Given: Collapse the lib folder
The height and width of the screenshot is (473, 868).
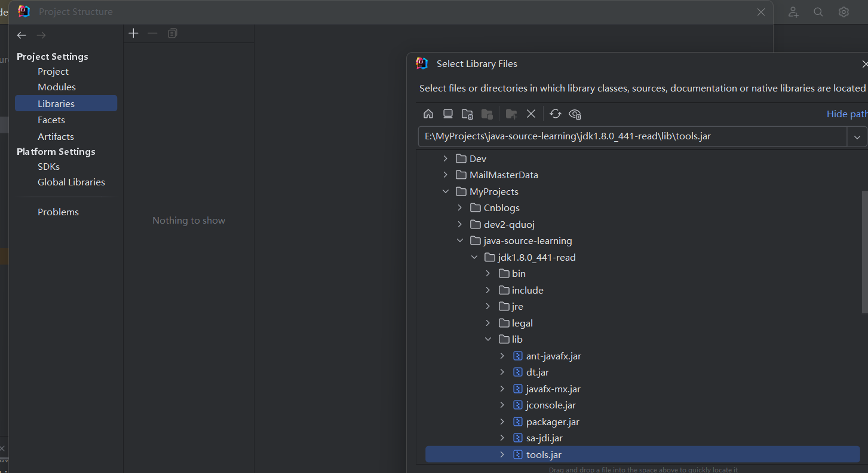Looking at the screenshot, I should pos(488,339).
